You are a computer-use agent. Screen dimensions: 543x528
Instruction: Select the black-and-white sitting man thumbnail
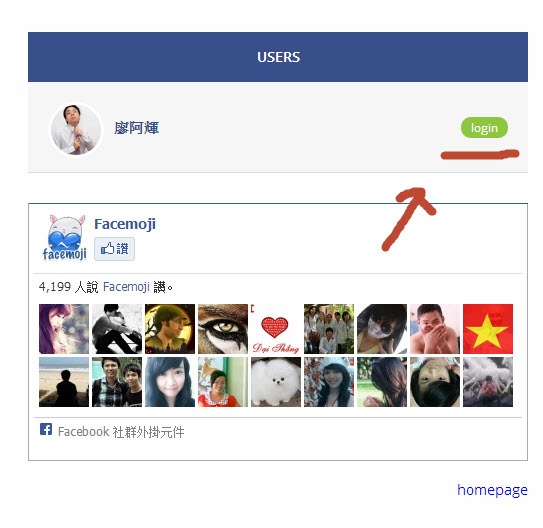point(117,329)
